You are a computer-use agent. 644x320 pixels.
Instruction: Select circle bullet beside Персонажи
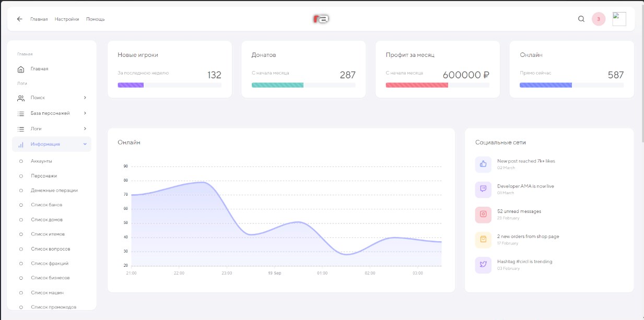point(21,176)
